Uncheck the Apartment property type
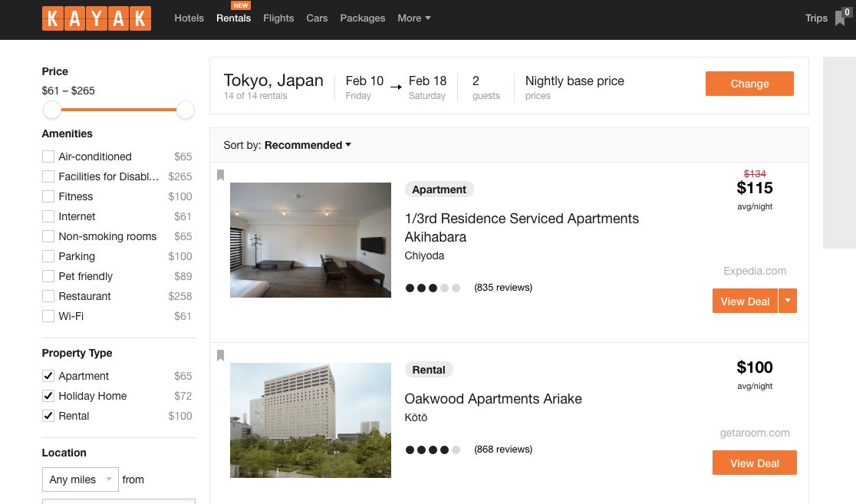856x504 pixels. [x=48, y=376]
